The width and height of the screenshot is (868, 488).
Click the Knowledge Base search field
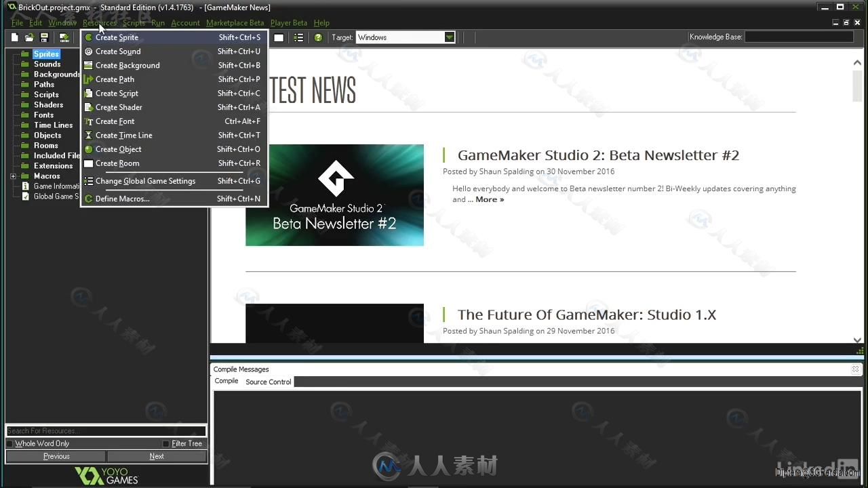[x=799, y=37]
